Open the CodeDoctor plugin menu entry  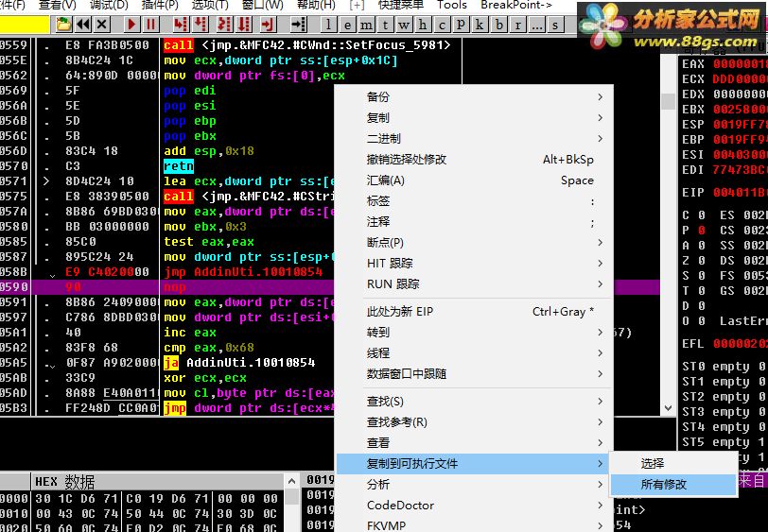(474, 506)
